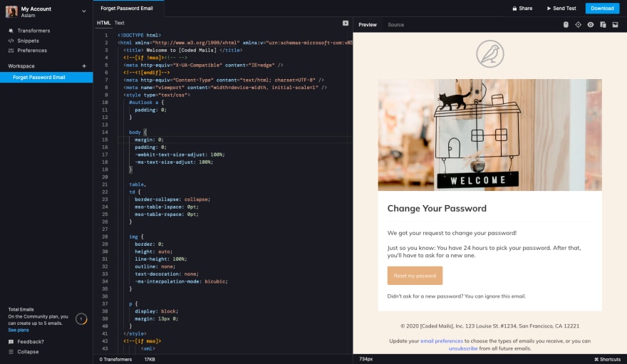The width and height of the screenshot is (627, 364).
Task: Click the Reset my password button in preview
Action: tap(415, 276)
